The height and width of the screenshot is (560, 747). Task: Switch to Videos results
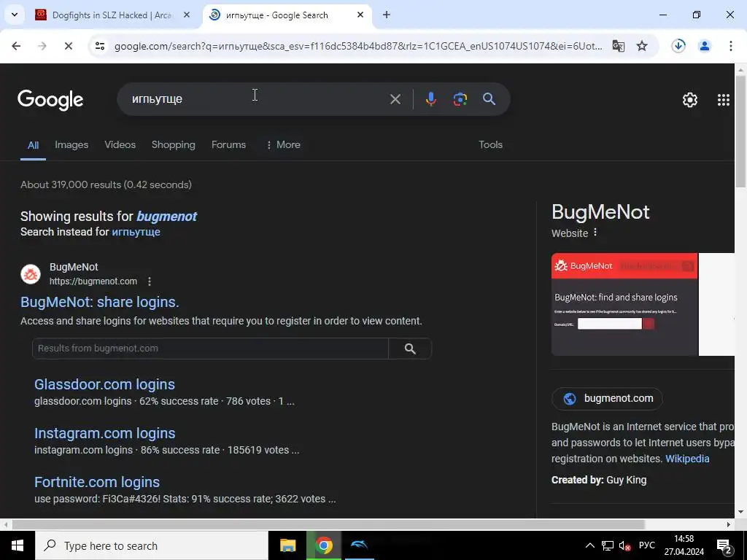pyautogui.click(x=120, y=145)
